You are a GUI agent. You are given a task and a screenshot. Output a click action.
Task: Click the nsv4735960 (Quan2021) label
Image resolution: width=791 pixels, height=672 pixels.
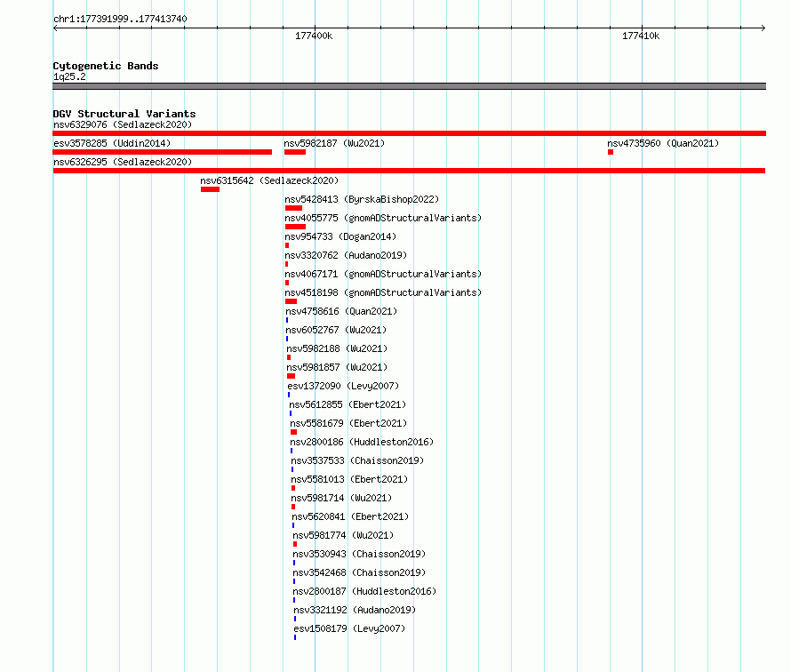pyautogui.click(x=663, y=143)
